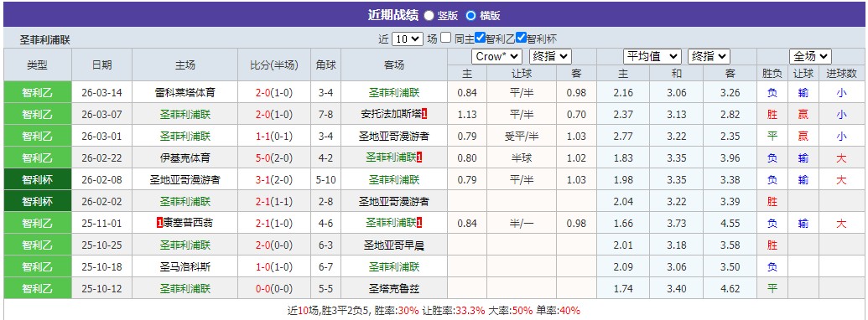Open team link 康塞普西翁
868x320 pixels.
[x=189, y=224]
